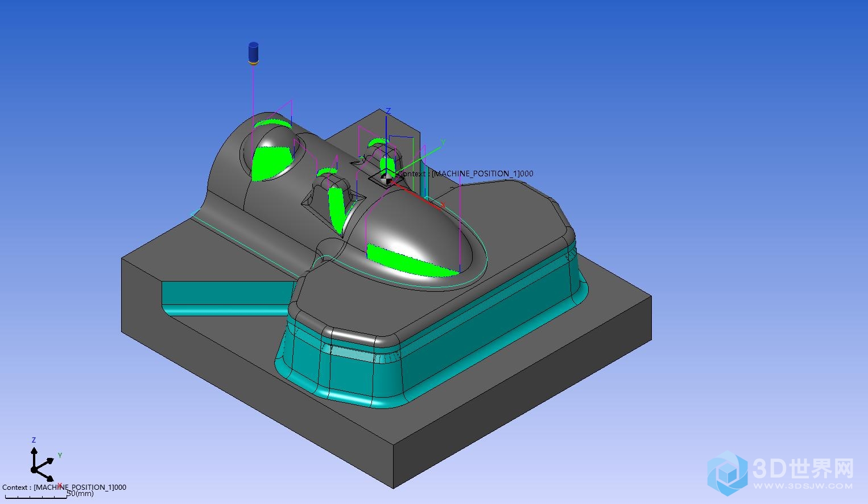Click the blue cylindrical milling tool
Screen dimensions: 868x504
253,53
